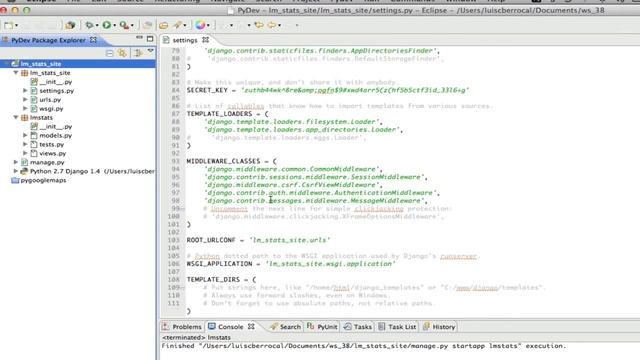Click the urls.py file icon
Screen dimensions: 640x360
point(34,100)
